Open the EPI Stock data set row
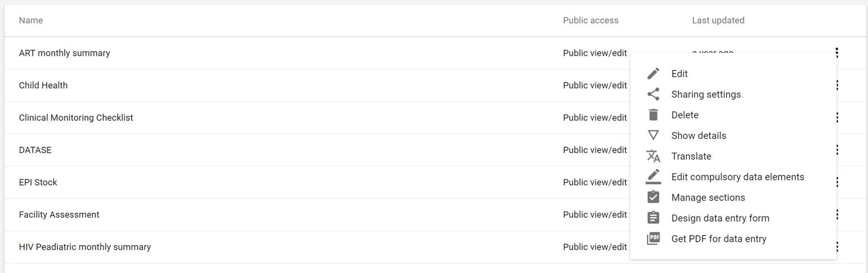The height and width of the screenshot is (273, 868). click(38, 182)
